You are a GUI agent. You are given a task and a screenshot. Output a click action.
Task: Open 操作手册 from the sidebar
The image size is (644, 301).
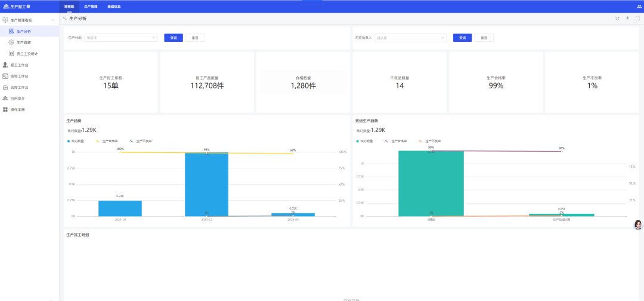(30, 110)
